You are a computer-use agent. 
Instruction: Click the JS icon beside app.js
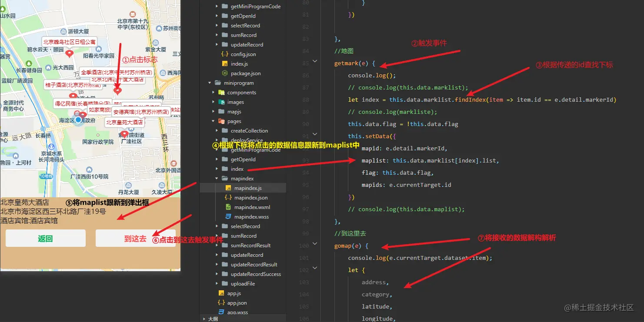[221, 293]
